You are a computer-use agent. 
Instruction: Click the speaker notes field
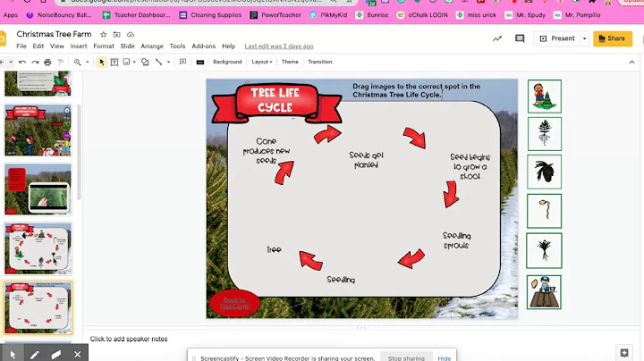361,339
